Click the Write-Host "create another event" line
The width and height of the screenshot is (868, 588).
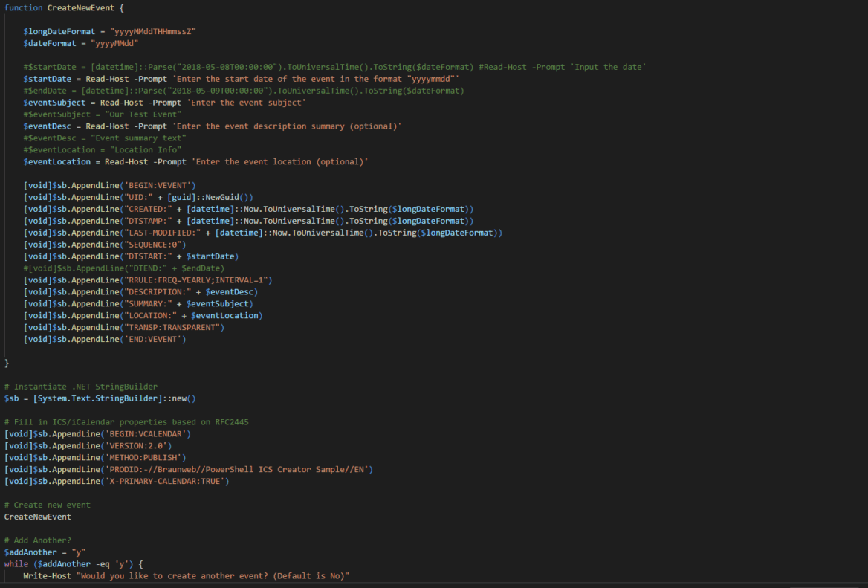(x=186, y=576)
